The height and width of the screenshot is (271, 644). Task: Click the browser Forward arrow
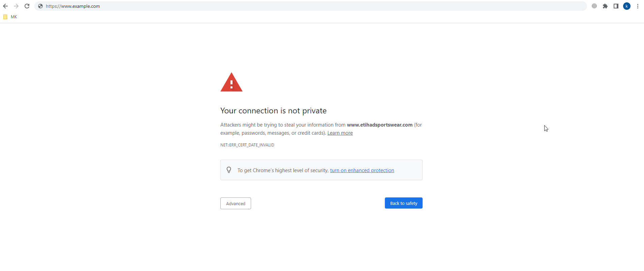[16, 6]
